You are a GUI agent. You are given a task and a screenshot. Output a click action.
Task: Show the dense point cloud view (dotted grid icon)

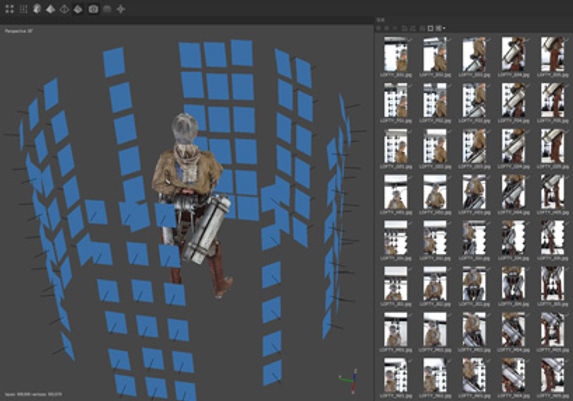pos(23,9)
